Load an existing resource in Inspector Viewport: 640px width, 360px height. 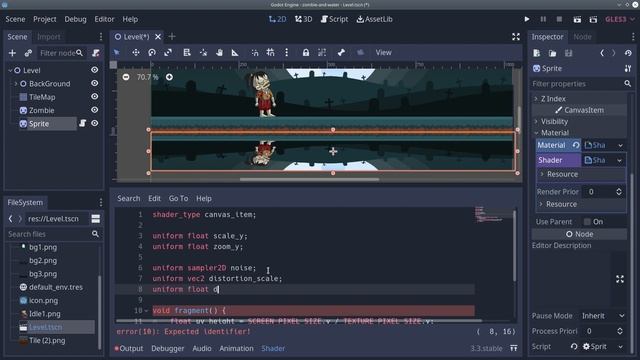[x=553, y=53]
